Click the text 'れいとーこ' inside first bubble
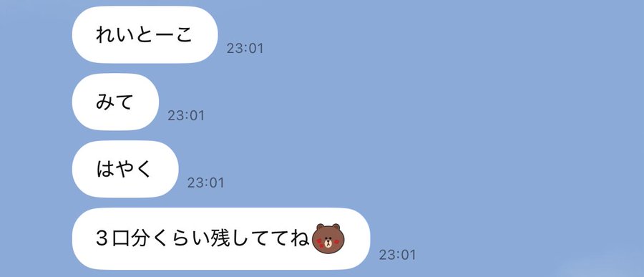Viewport: 644px width, 277px height. pyautogui.click(x=144, y=34)
